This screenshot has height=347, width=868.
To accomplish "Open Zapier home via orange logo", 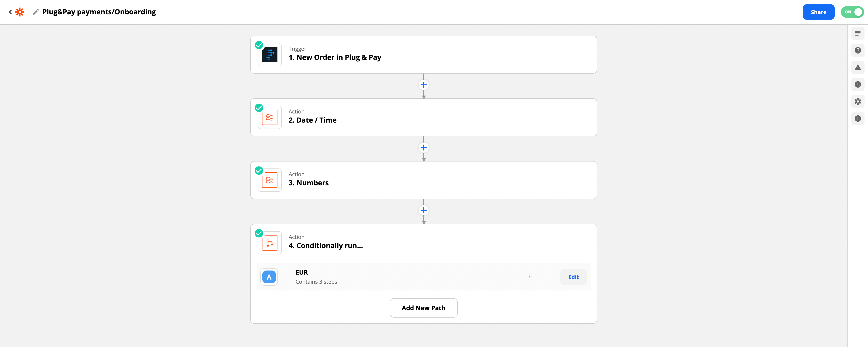I will pyautogui.click(x=20, y=12).
